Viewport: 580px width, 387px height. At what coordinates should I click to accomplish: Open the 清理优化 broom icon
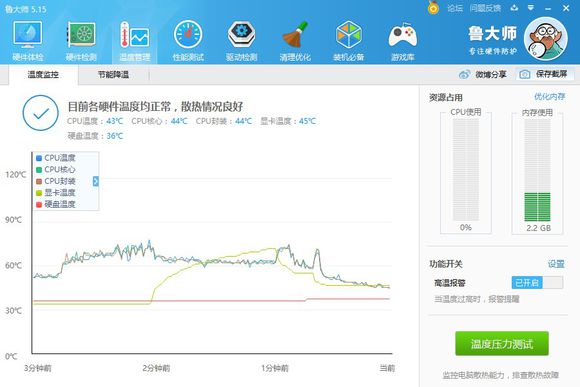295,41
